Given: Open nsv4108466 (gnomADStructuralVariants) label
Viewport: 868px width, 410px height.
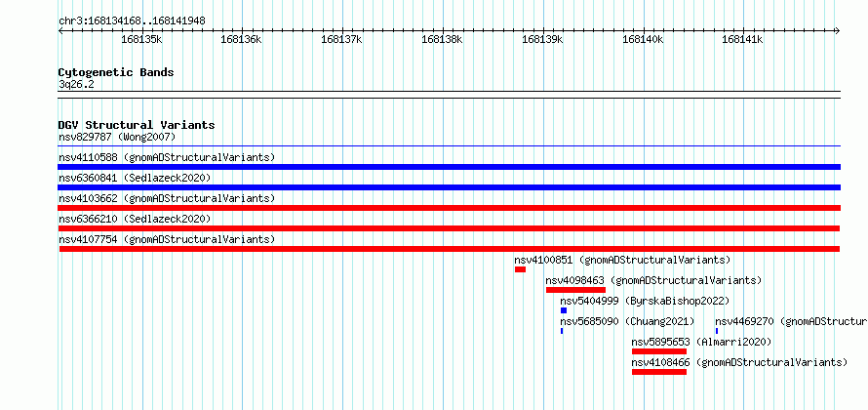Looking at the screenshot, I should click(x=739, y=362).
